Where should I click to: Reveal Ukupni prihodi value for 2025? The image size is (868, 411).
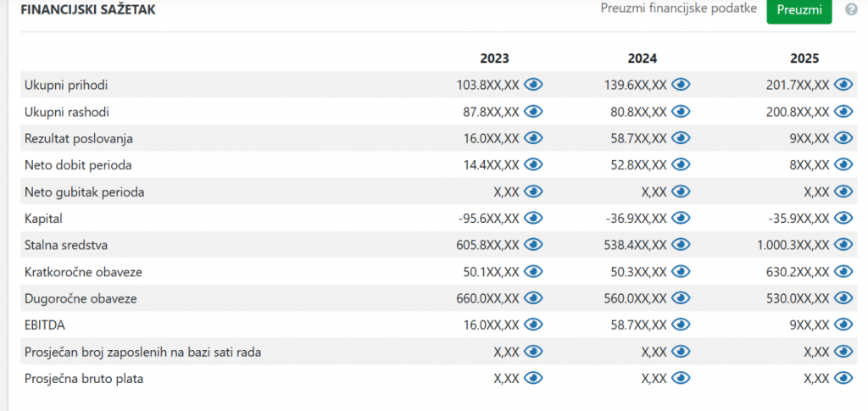[x=843, y=85]
